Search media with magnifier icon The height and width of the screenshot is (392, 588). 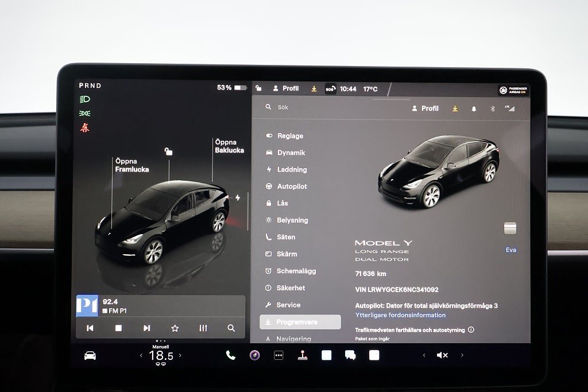(231, 328)
